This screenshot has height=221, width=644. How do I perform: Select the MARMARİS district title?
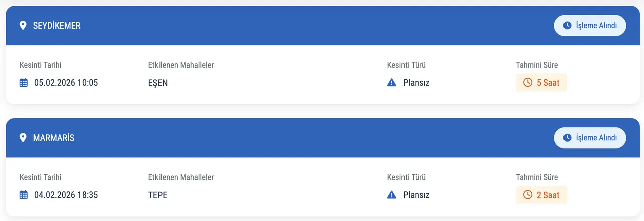coord(54,138)
